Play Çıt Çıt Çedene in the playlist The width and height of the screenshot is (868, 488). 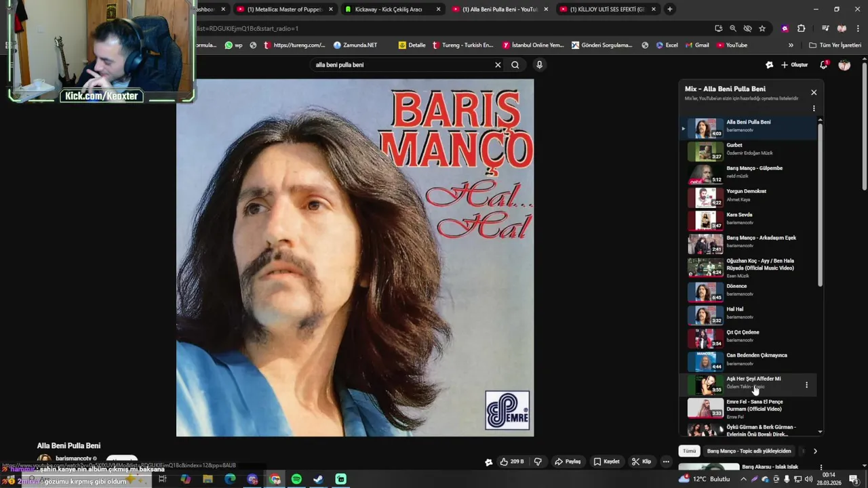click(749, 338)
